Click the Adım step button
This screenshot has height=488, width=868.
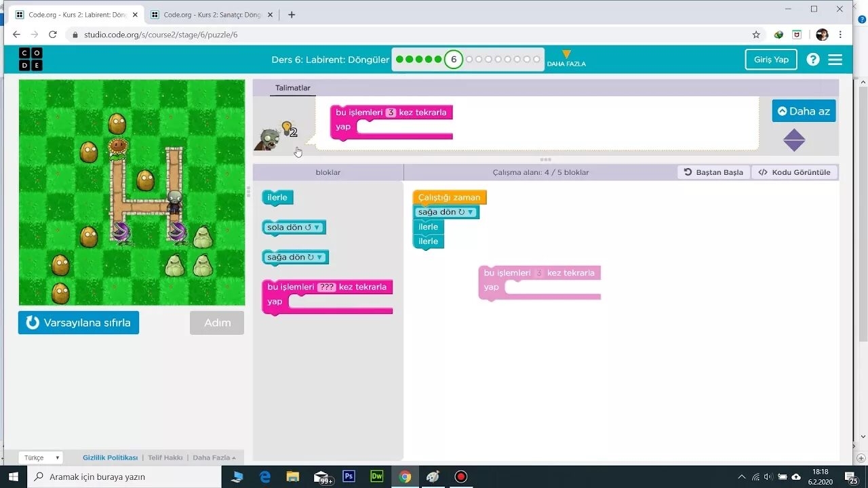(x=217, y=323)
